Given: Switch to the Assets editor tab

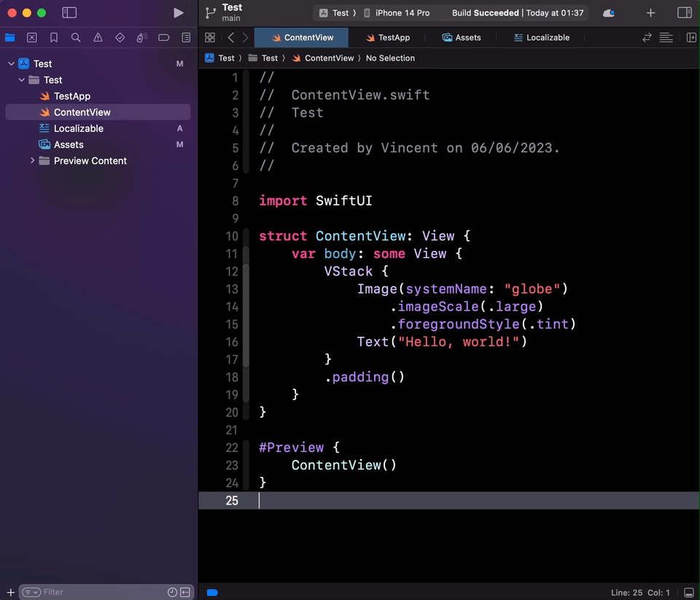Looking at the screenshot, I should click(x=461, y=37).
